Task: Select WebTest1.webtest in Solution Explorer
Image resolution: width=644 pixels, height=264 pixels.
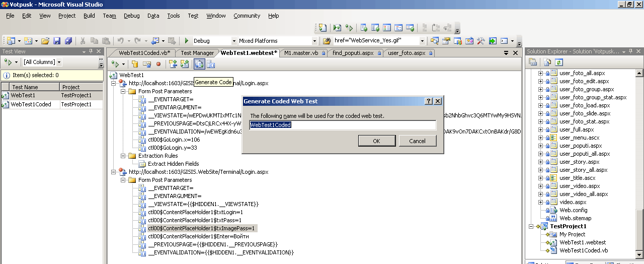Action: click(584, 242)
